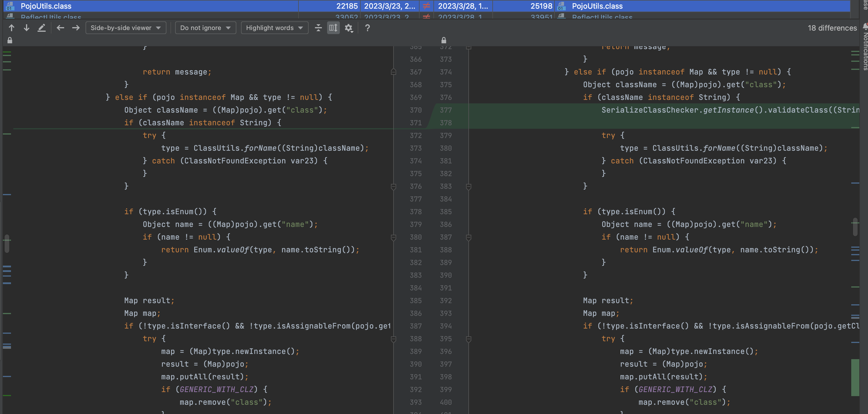Click the pencil edit source icon

click(41, 28)
